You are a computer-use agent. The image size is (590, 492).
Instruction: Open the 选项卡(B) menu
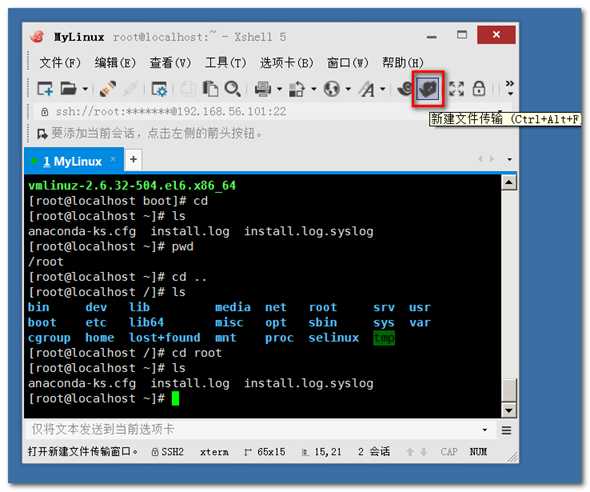[x=286, y=62]
